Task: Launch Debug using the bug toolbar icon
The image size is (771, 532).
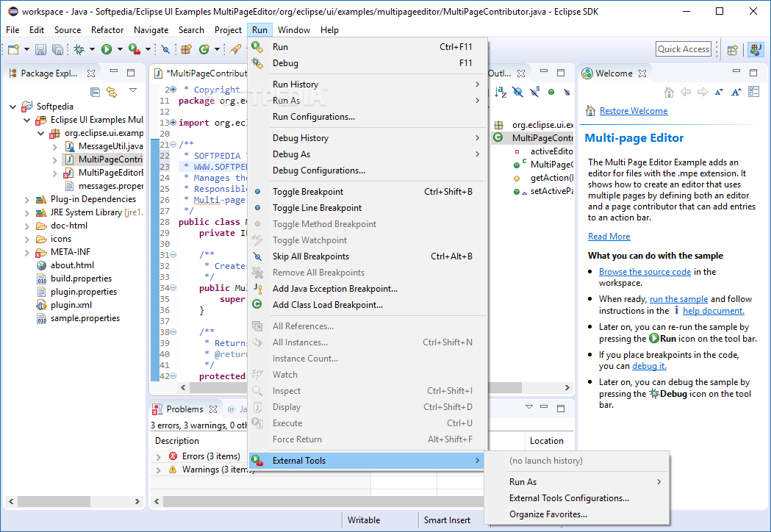Action: tap(79, 49)
